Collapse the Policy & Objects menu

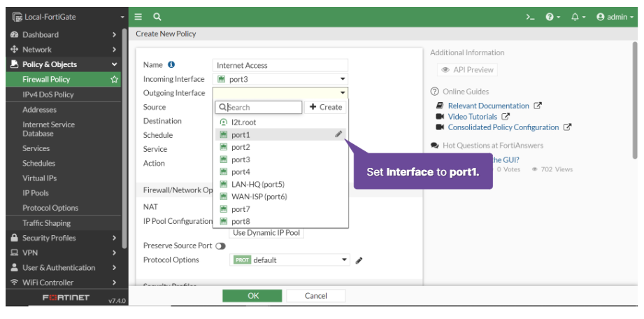[x=64, y=64]
